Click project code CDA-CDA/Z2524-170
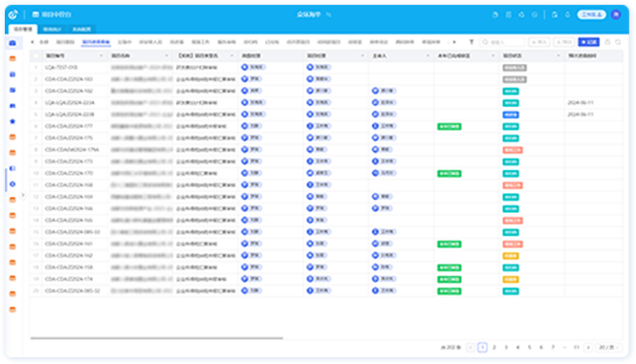636x364 pixels. tap(69, 173)
